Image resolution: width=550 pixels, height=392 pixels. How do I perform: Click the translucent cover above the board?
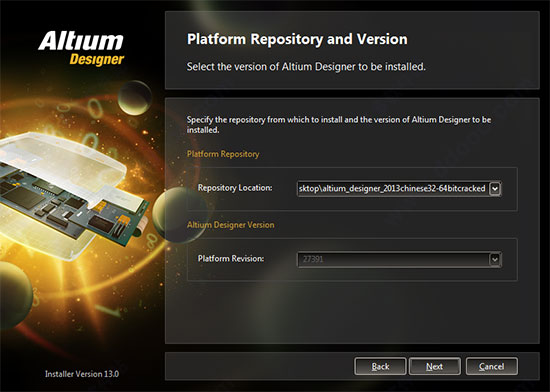coord(63,165)
